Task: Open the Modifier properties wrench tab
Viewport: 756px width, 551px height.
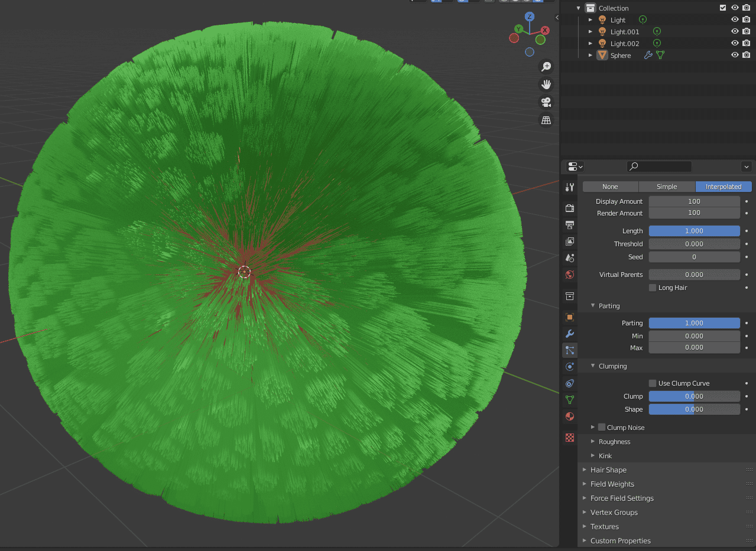Action: click(569, 334)
